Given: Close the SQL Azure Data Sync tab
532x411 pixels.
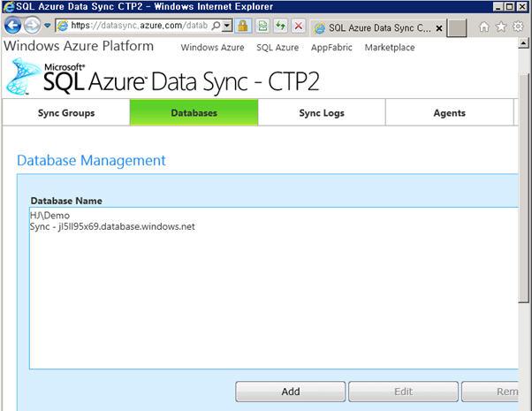Looking at the screenshot, I should click(x=439, y=28).
